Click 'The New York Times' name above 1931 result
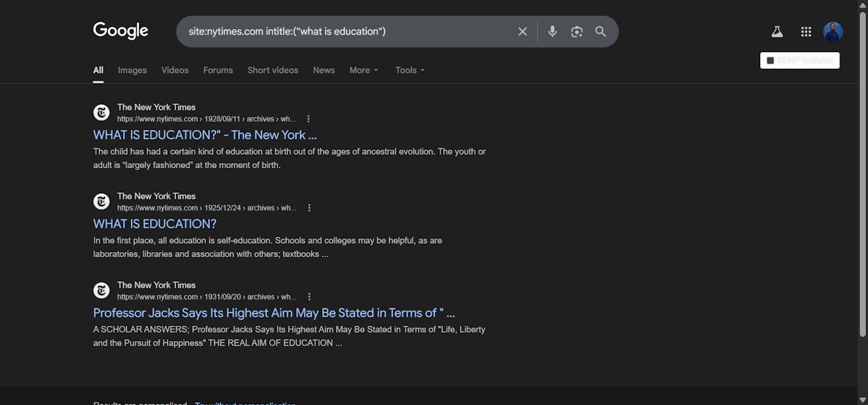 point(156,285)
